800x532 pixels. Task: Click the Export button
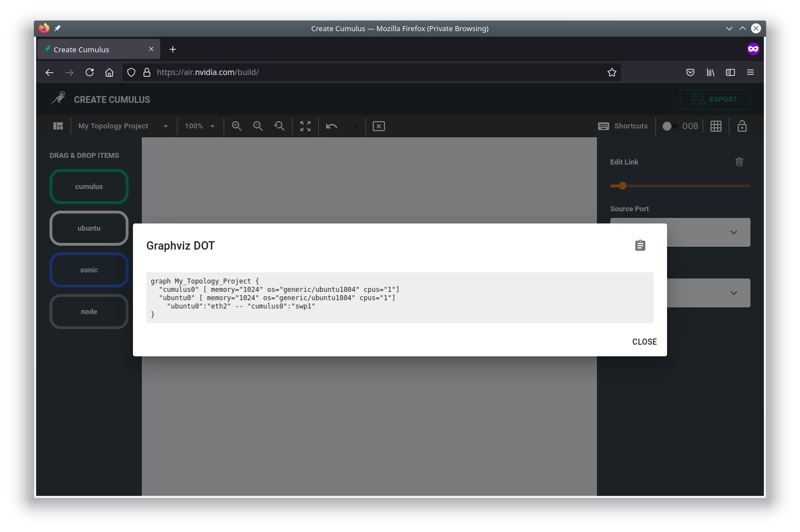(x=715, y=100)
